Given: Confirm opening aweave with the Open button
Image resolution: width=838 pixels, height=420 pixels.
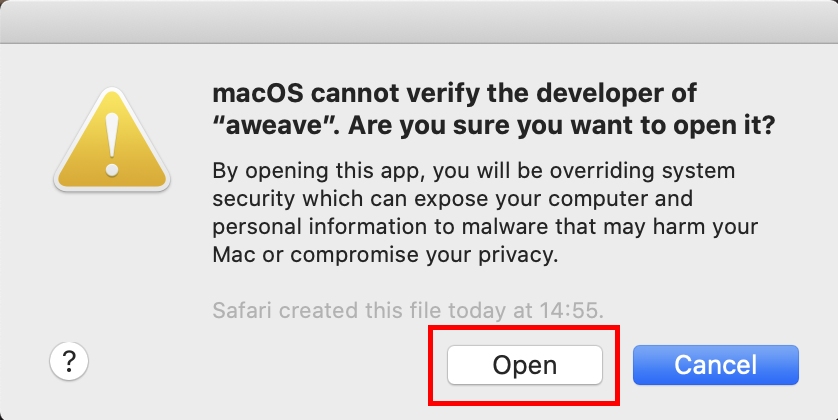Looking at the screenshot, I should [x=525, y=365].
